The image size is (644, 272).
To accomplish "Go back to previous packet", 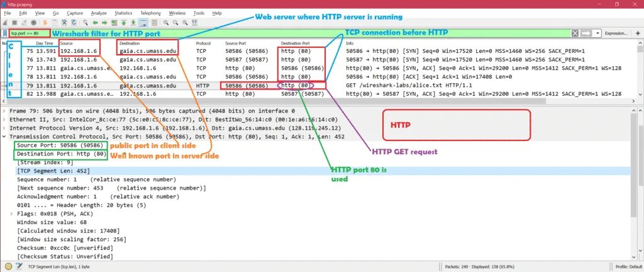I will 96,23.
